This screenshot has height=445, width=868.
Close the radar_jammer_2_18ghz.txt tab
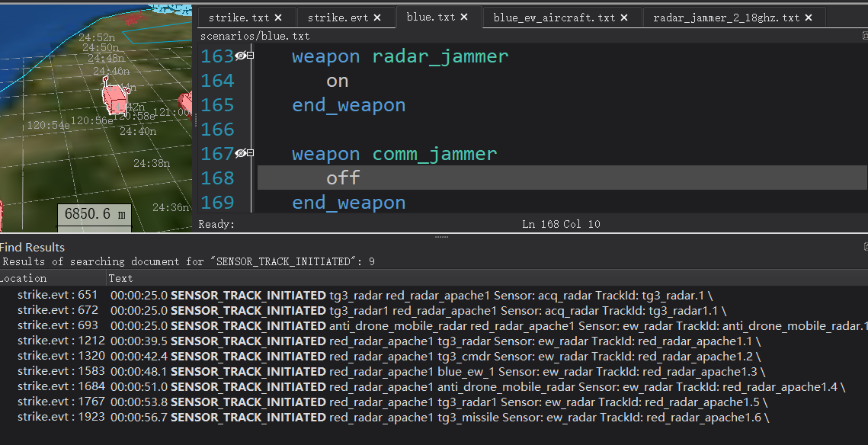(x=808, y=18)
